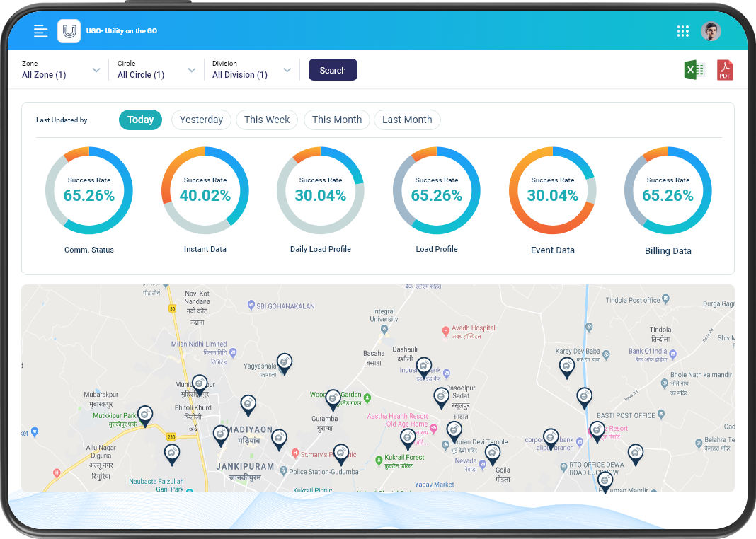Click the Avadh Hospital map label
756x539 pixels.
pos(472,328)
